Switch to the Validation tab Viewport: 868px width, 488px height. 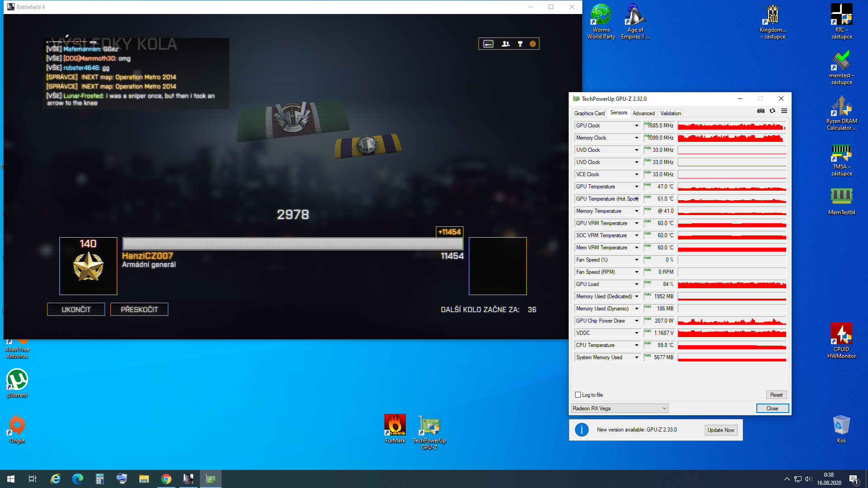click(670, 113)
